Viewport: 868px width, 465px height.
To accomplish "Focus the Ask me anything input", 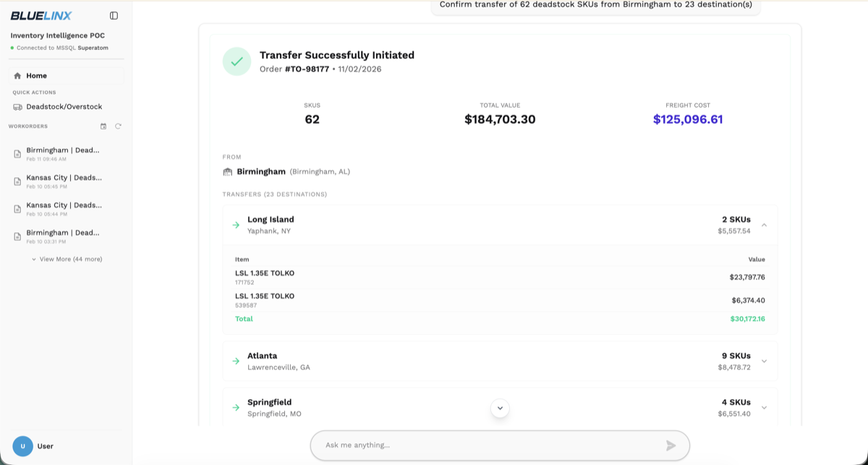I will point(492,445).
